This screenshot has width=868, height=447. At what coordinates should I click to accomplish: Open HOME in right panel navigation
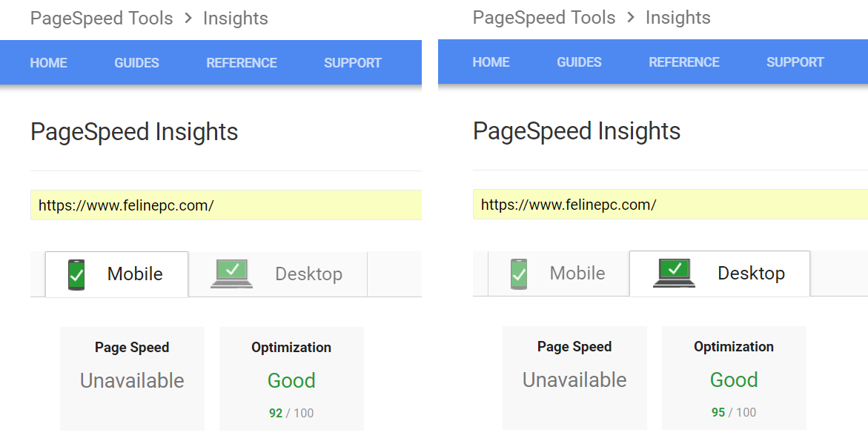(x=491, y=62)
